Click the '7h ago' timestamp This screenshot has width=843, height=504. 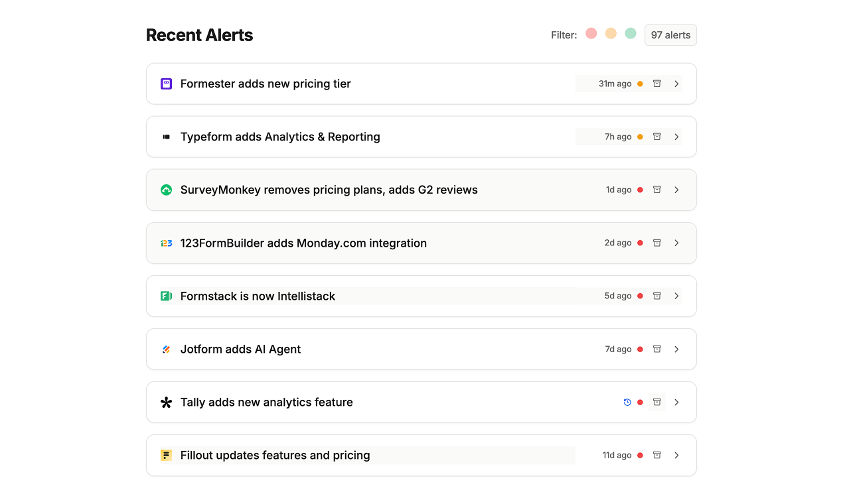point(618,137)
